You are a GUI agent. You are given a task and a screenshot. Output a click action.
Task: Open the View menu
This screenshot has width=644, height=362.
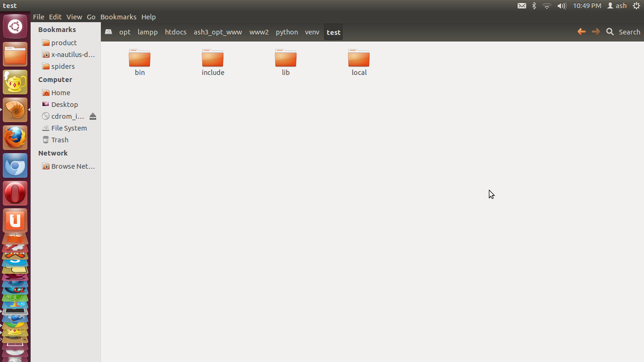pos(74,17)
